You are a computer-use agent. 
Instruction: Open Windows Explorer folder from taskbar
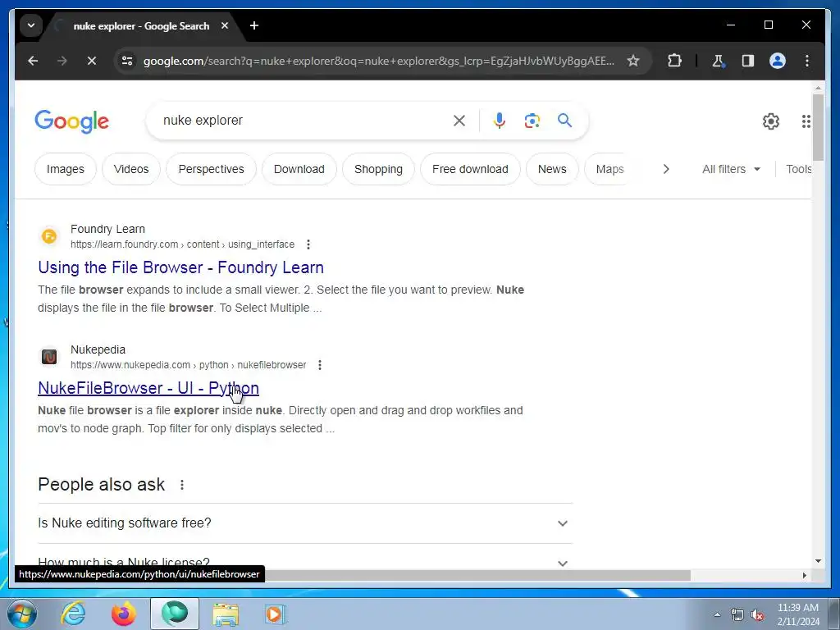(226, 614)
